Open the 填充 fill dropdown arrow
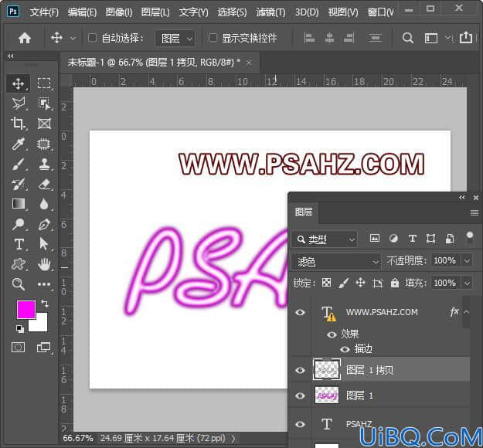The width and height of the screenshot is (483, 448). coord(467,283)
